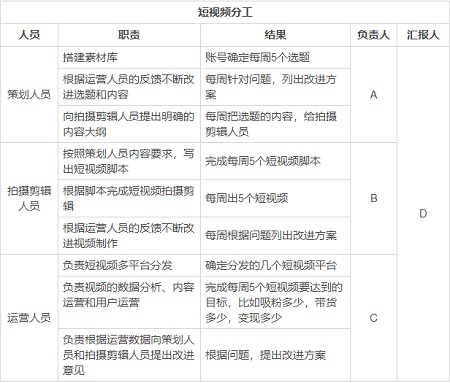Select the 结果 column header
The image size is (450, 383).
coord(275,35)
